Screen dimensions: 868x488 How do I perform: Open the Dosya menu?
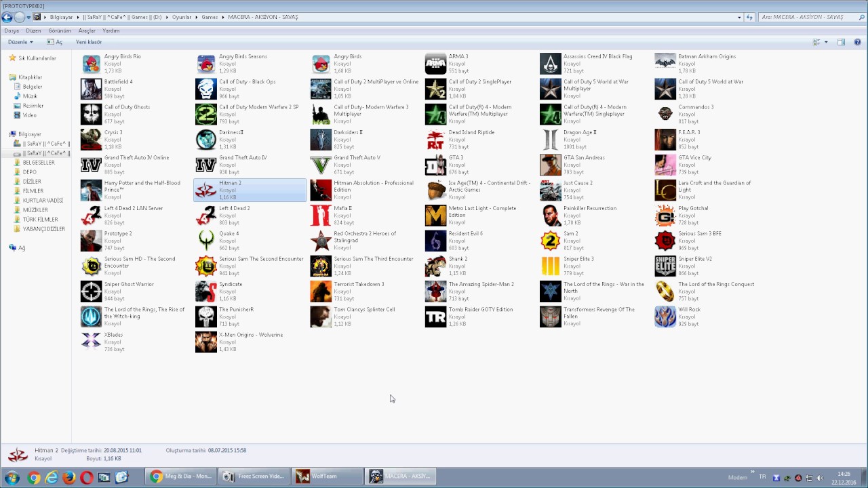(12, 30)
